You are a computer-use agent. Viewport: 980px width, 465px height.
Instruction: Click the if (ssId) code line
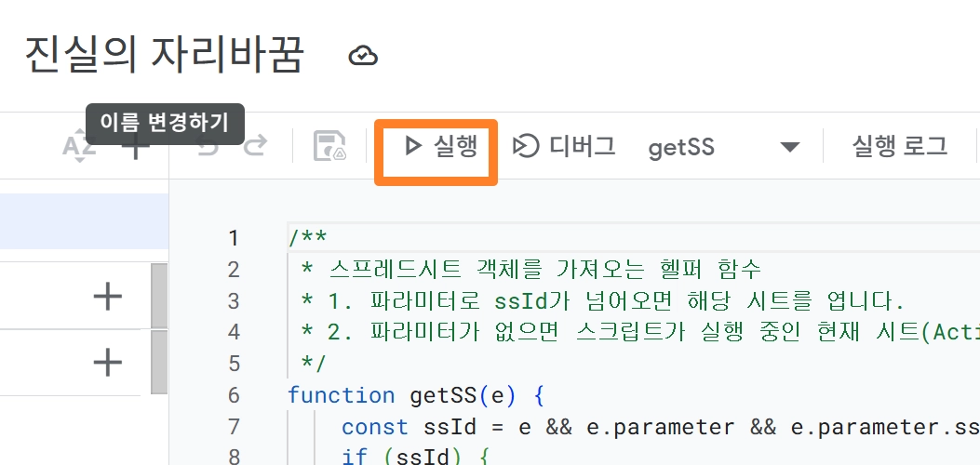pyautogui.click(x=414, y=458)
